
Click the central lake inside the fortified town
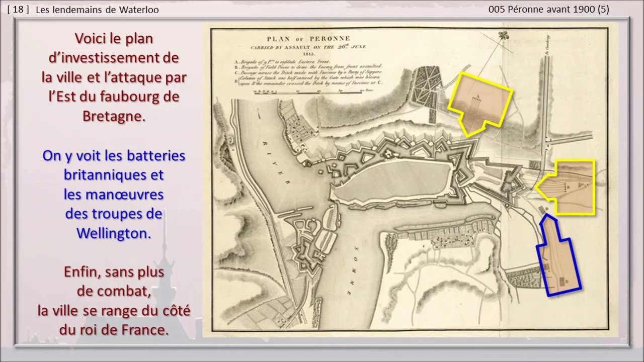coord(393,182)
